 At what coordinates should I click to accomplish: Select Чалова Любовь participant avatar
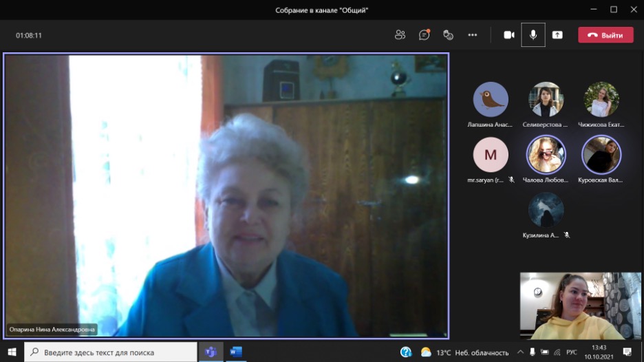[x=546, y=155]
